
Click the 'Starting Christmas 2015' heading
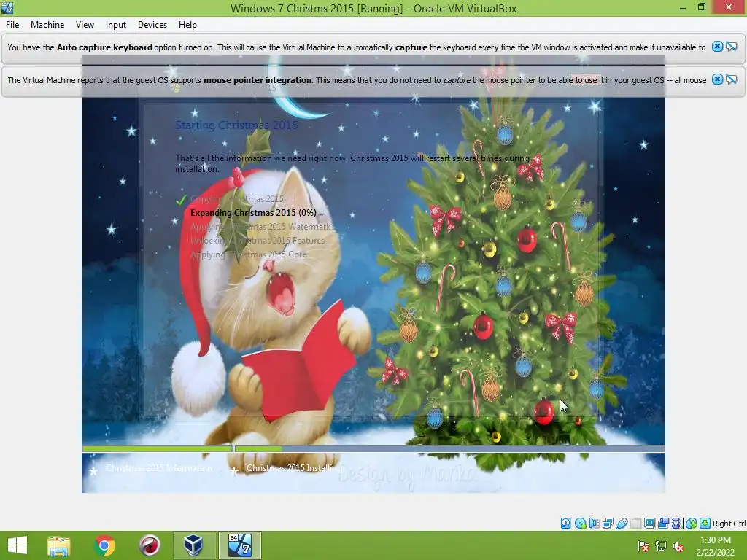(236, 125)
